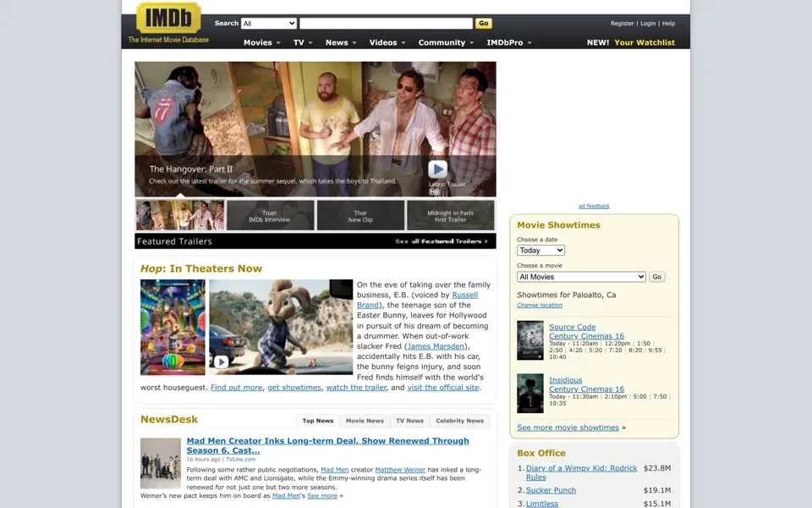Click the Mad Men link in article body
The height and width of the screenshot is (508, 812).
[335, 470]
